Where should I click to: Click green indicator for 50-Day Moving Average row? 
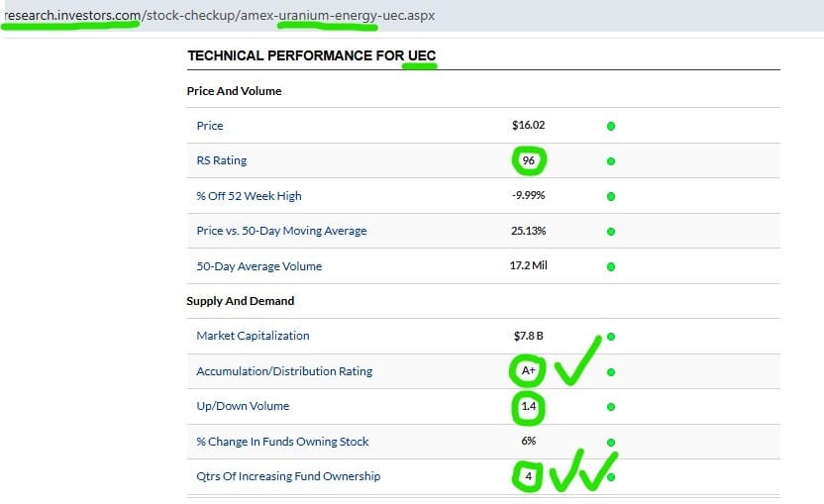pyautogui.click(x=611, y=232)
